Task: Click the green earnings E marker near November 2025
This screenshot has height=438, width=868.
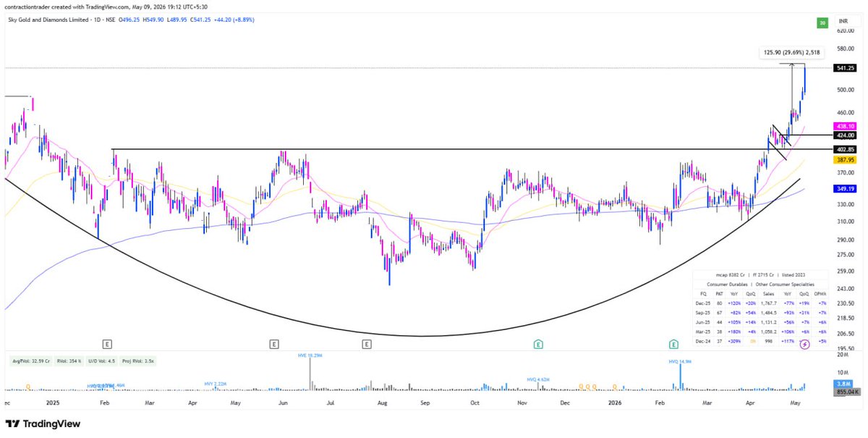Action: 538,344
